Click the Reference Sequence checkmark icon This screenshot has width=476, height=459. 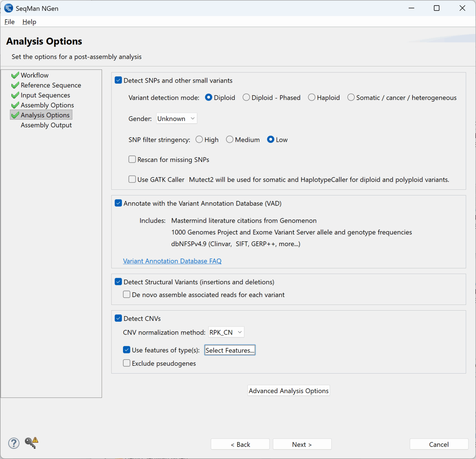tap(15, 85)
